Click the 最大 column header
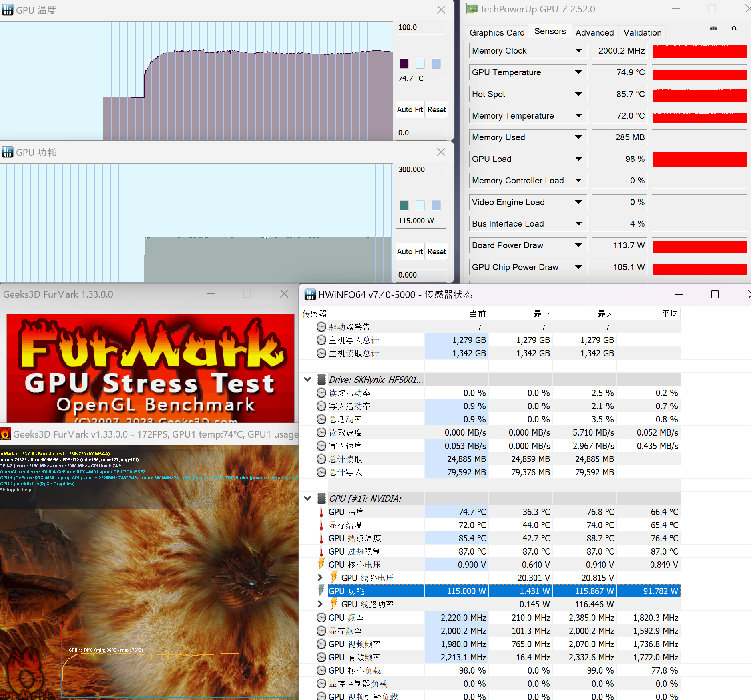 click(584, 314)
